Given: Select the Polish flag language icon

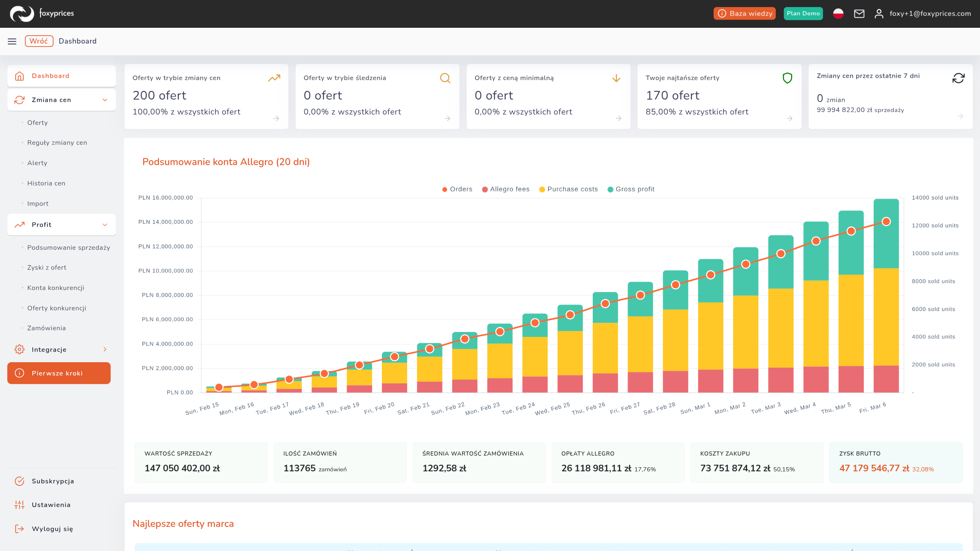Looking at the screenshot, I should [838, 14].
